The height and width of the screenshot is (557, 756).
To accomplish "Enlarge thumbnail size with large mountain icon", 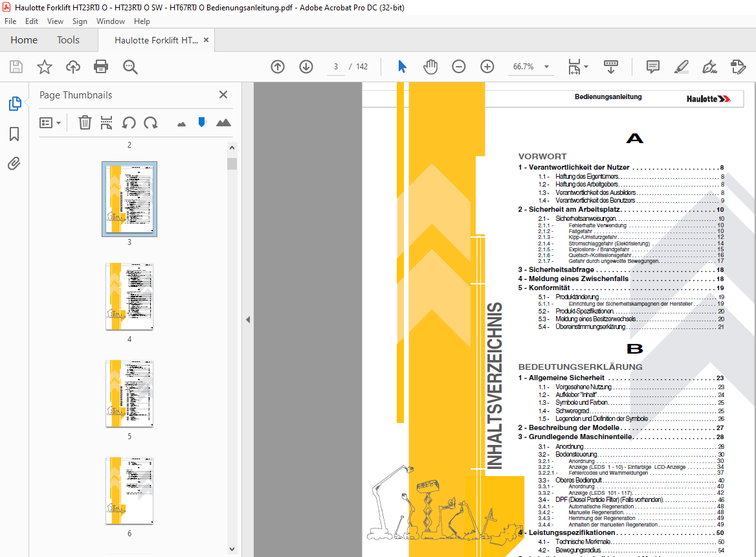I will click(223, 122).
